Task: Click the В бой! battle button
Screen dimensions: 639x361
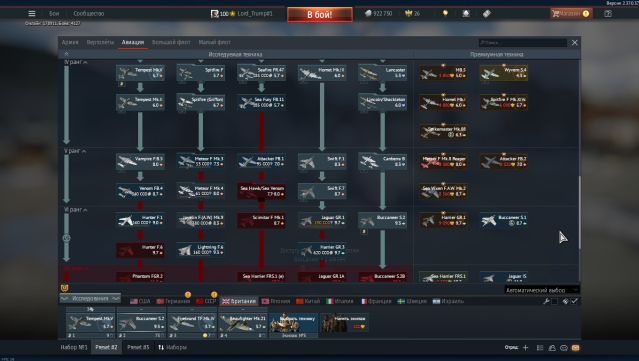Action: coord(320,15)
